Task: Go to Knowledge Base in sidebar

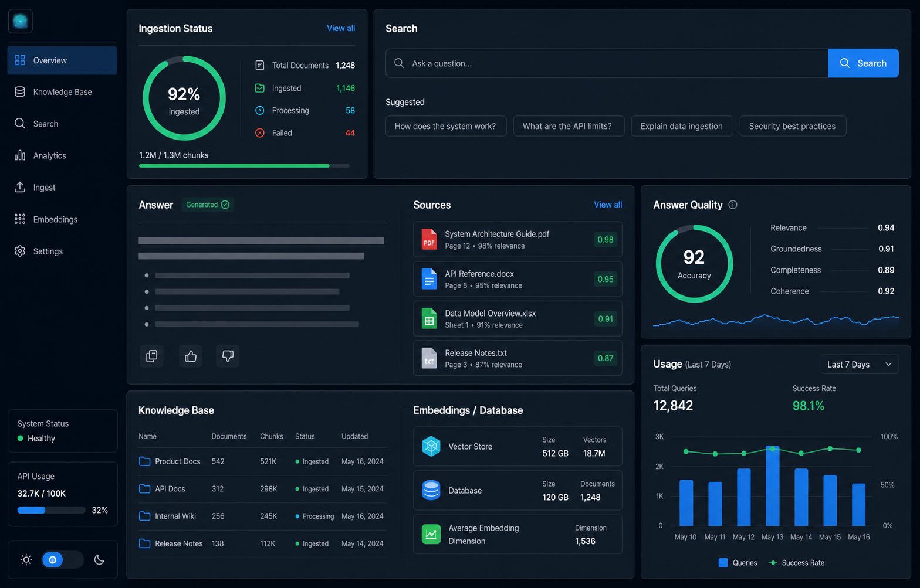Action: click(62, 92)
